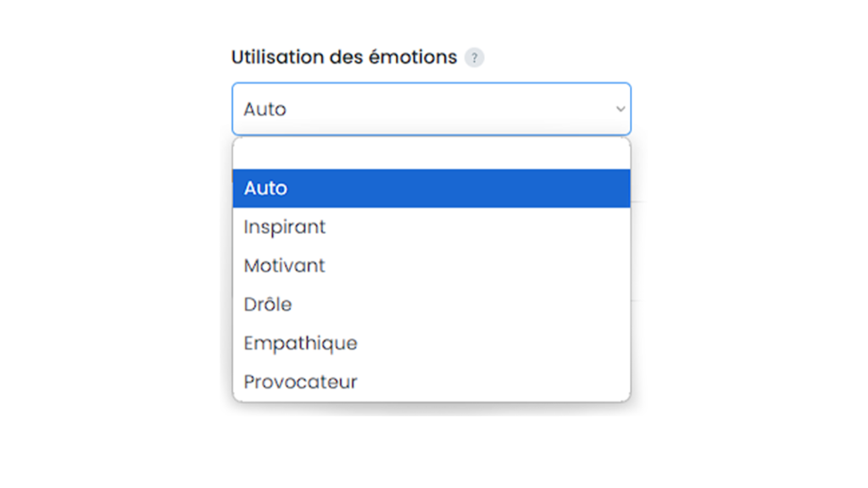This screenshot has height=488, width=868.
Task: Choose the Empathique emotion option
Action: [431, 343]
